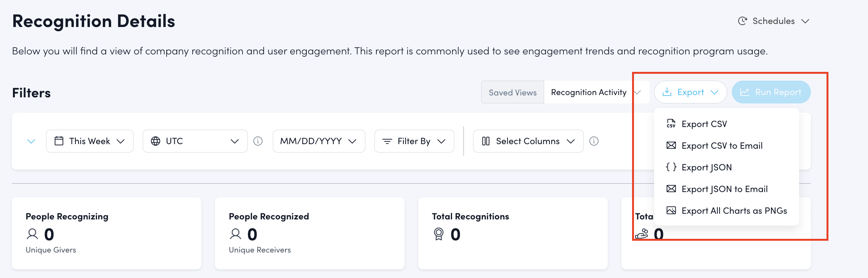Viewport: 868px width, 278px height.
Task: Collapse the filters panel with blue chevron
Action: [31, 141]
